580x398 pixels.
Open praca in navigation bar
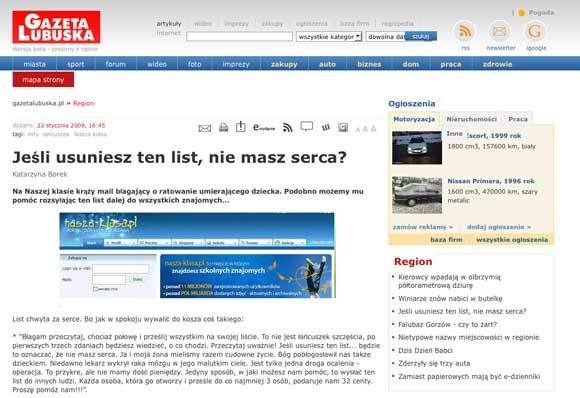coord(451,64)
